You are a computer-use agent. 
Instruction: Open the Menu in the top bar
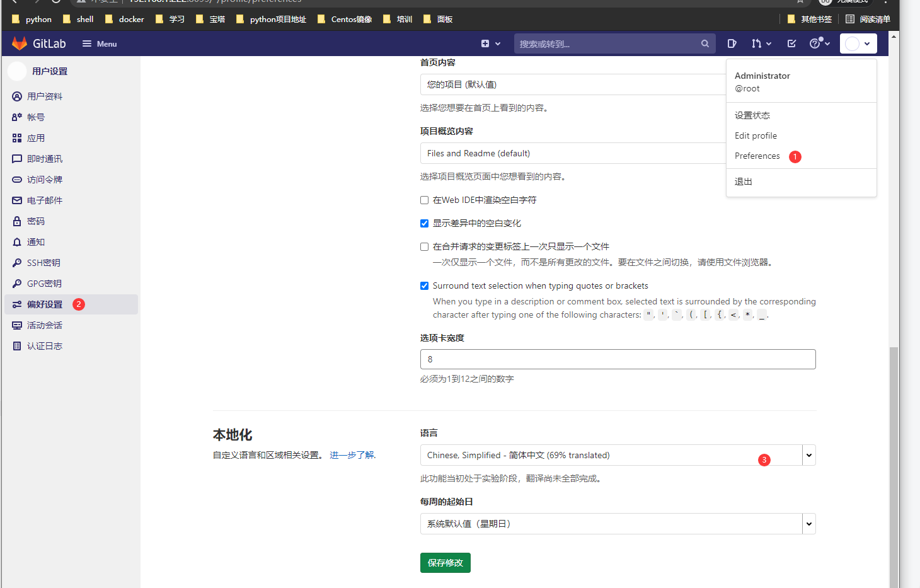(99, 43)
